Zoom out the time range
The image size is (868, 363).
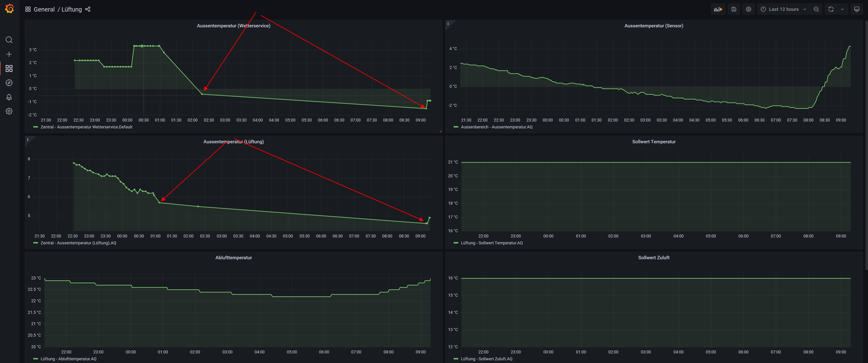click(816, 9)
